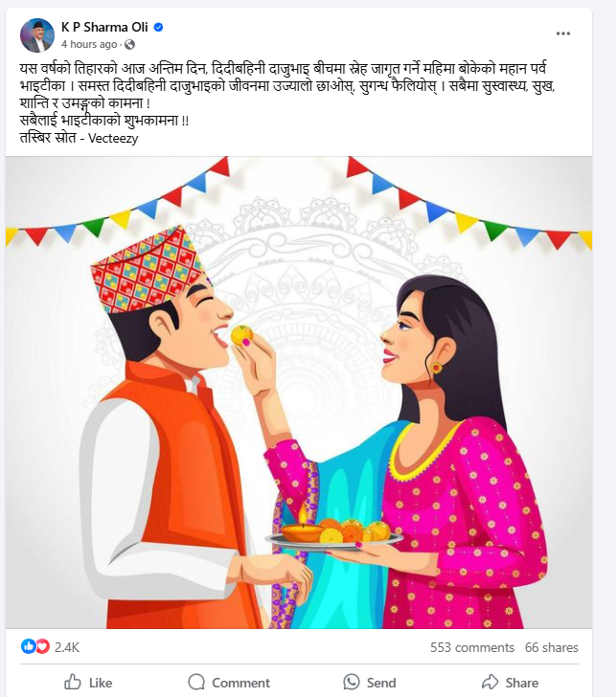Click the public globe privacy icon

[130, 44]
